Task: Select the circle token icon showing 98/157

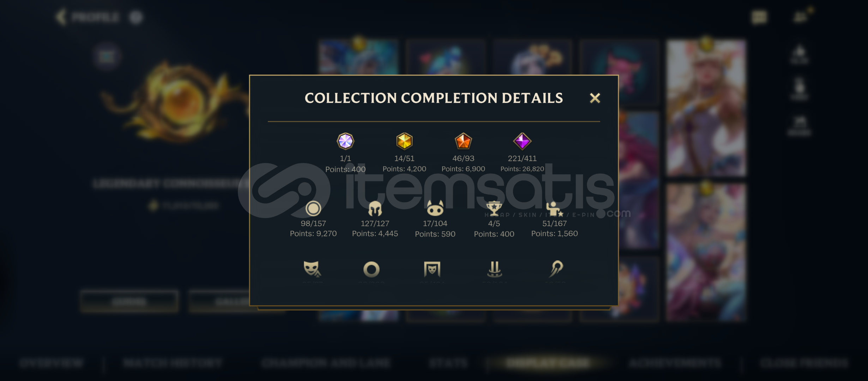Action: [x=313, y=208]
